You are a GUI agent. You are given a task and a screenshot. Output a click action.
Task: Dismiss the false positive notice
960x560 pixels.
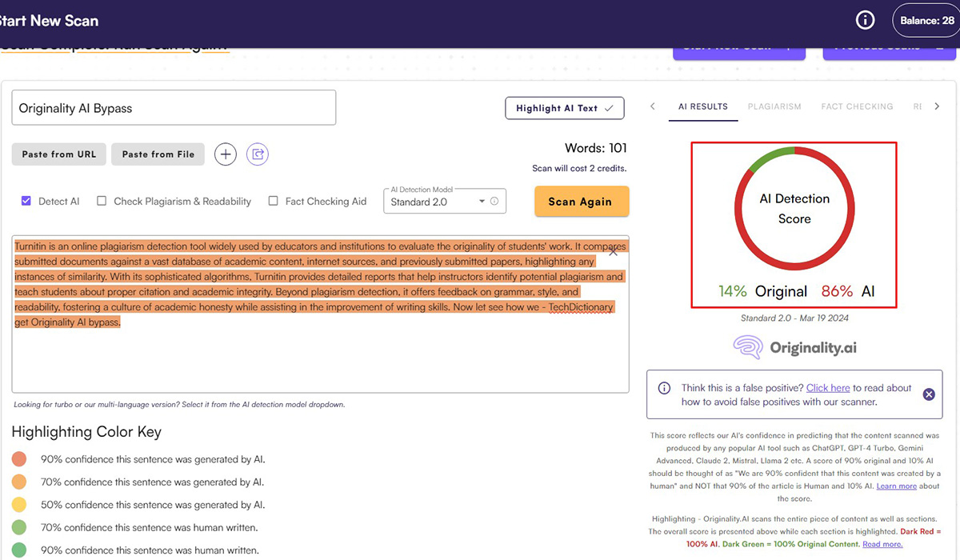click(x=929, y=394)
